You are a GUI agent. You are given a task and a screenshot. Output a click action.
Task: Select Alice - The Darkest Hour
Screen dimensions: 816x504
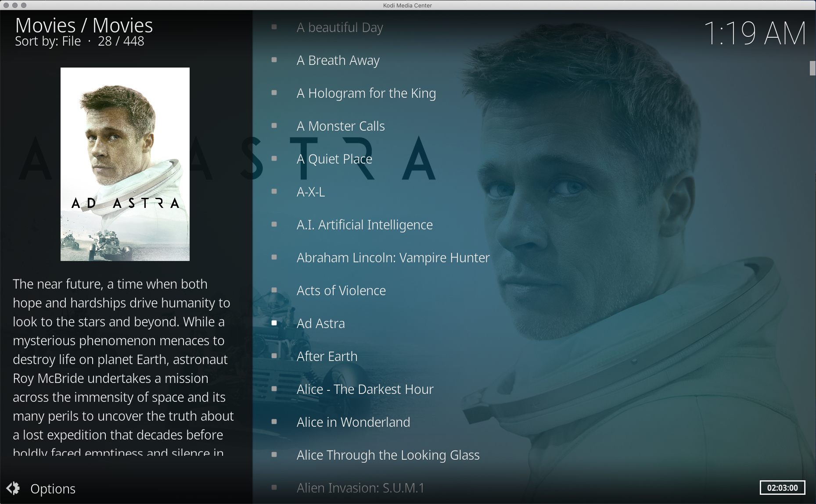click(x=365, y=390)
